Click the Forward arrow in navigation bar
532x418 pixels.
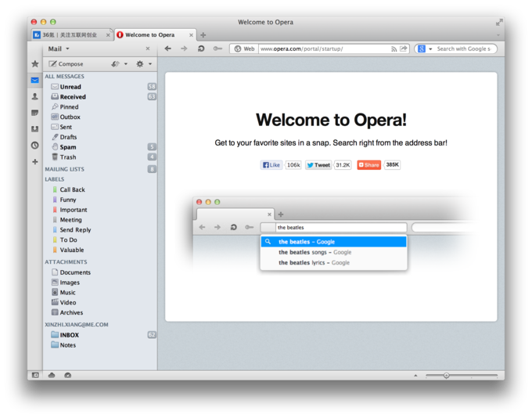pyautogui.click(x=184, y=49)
